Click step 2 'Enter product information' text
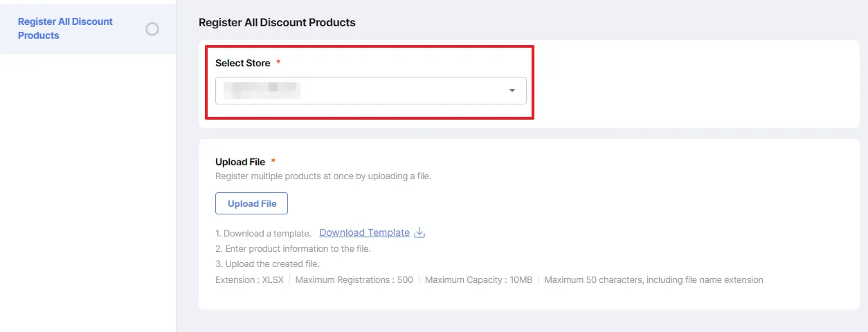The height and width of the screenshot is (332, 868). coord(293,249)
